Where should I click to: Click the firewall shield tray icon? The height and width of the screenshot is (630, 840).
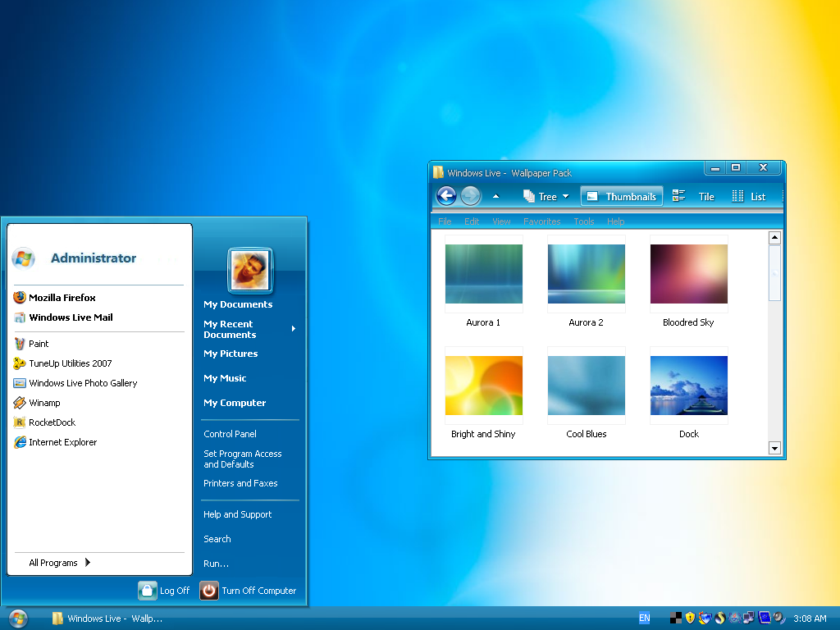click(705, 618)
